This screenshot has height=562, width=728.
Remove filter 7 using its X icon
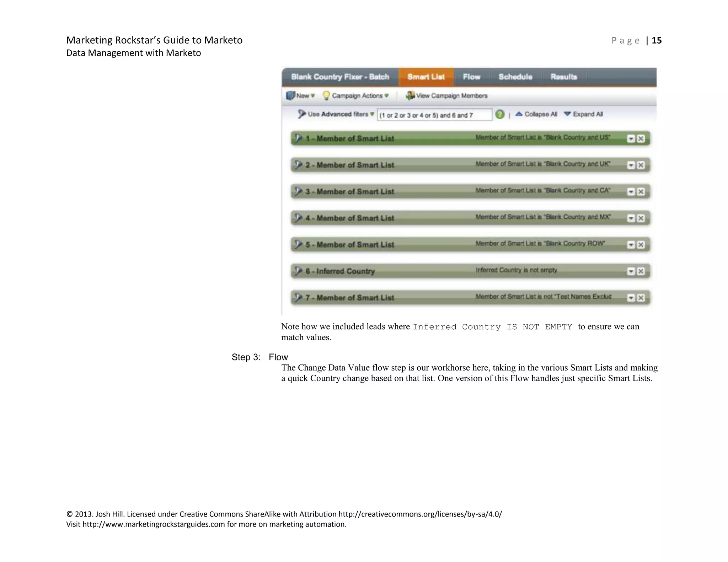(641, 298)
